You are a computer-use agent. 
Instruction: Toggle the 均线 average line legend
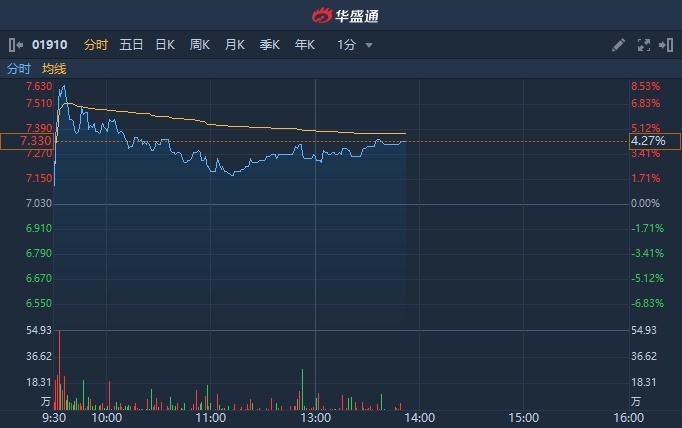(x=54, y=69)
